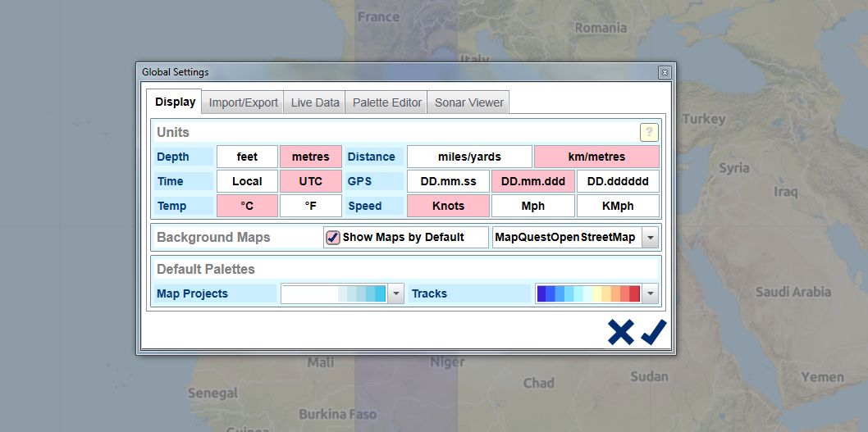Go to the Palette Editor tab
The height and width of the screenshot is (432, 868).
[387, 102]
